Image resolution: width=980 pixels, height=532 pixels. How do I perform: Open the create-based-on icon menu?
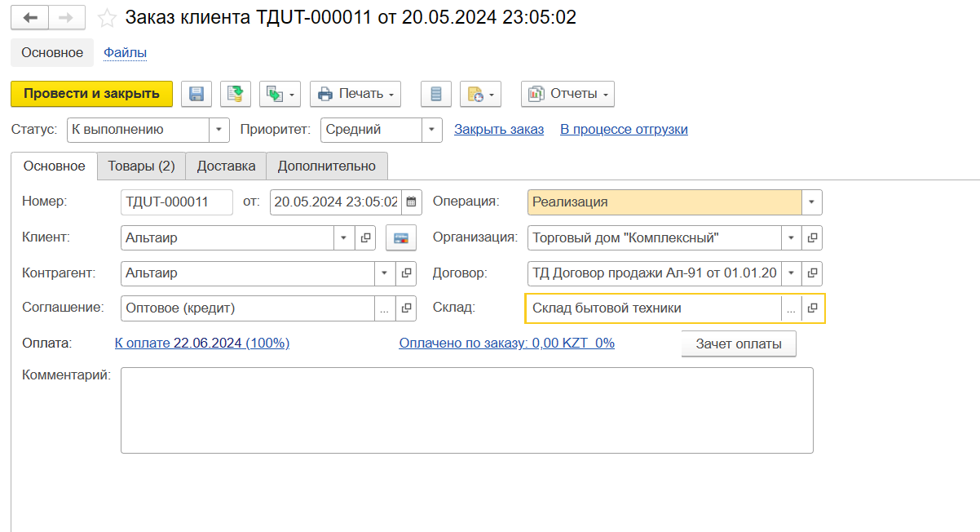click(280, 94)
